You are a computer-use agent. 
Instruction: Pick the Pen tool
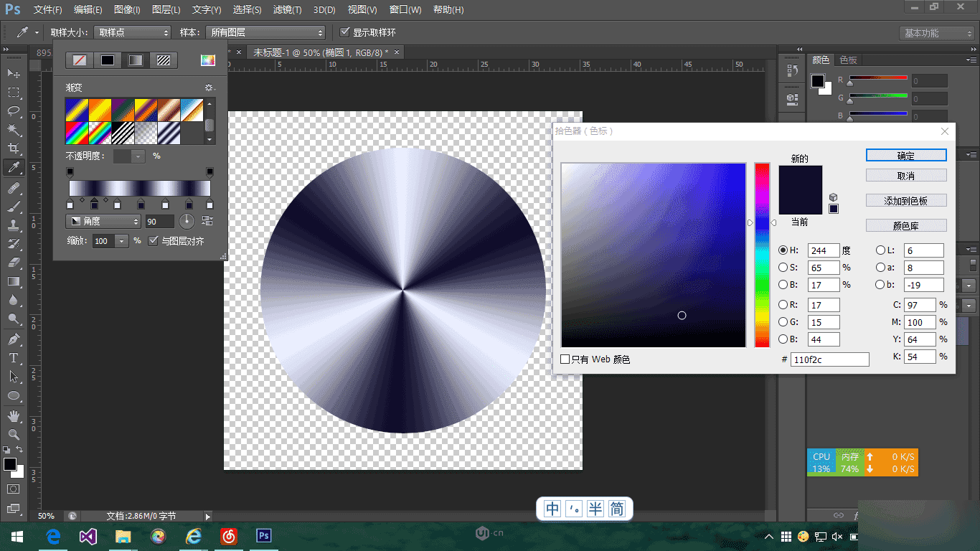[14, 339]
